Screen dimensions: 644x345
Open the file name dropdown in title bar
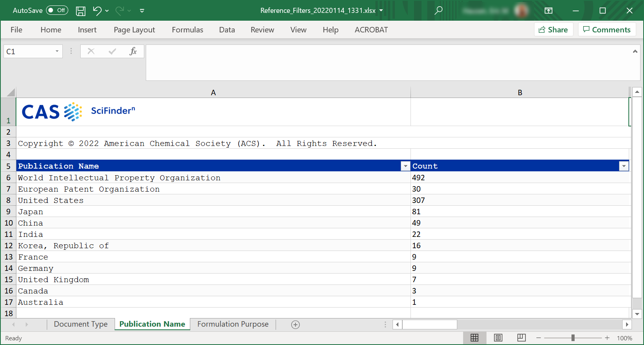coord(381,11)
